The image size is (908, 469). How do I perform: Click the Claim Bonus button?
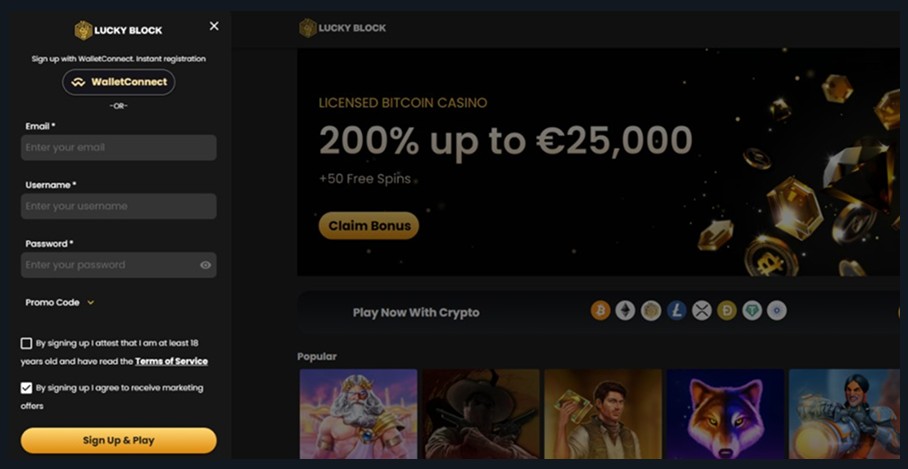pos(368,226)
